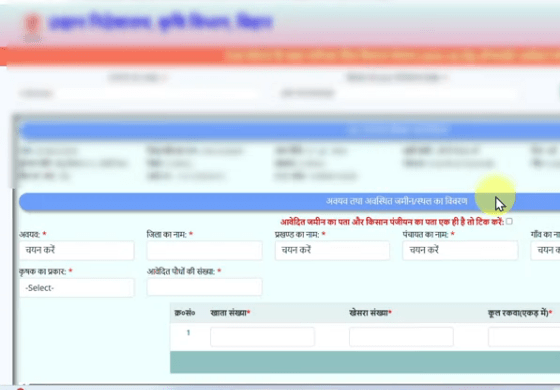
Task: Click the क्र०सं० column header
Action: (185, 313)
